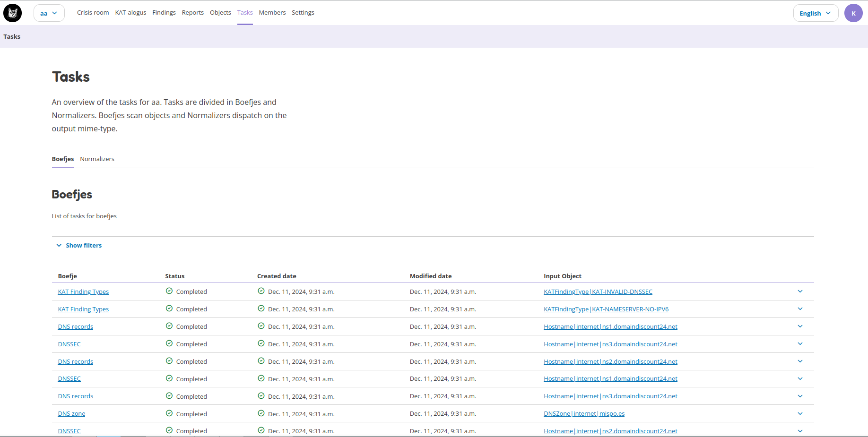The image size is (868, 437).
Task: Expand the first ns1.domaindiscount24.net DNS records row
Action: (x=800, y=326)
